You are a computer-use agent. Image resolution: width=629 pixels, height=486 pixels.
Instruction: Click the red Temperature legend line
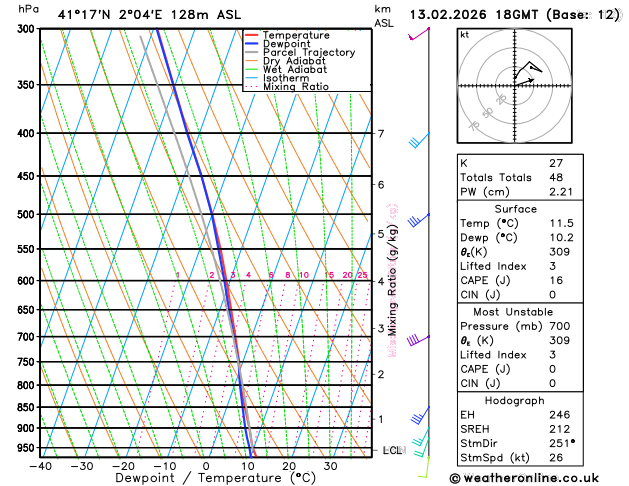pos(252,35)
